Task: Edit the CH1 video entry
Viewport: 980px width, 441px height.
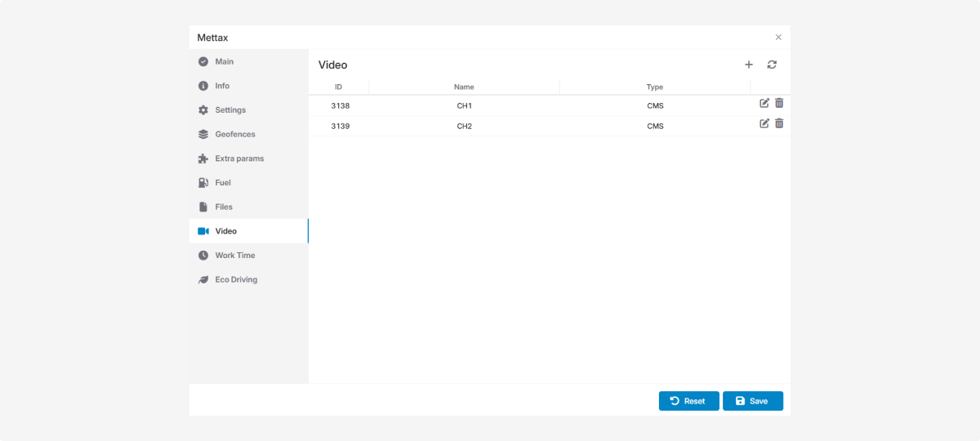Action: coord(764,103)
